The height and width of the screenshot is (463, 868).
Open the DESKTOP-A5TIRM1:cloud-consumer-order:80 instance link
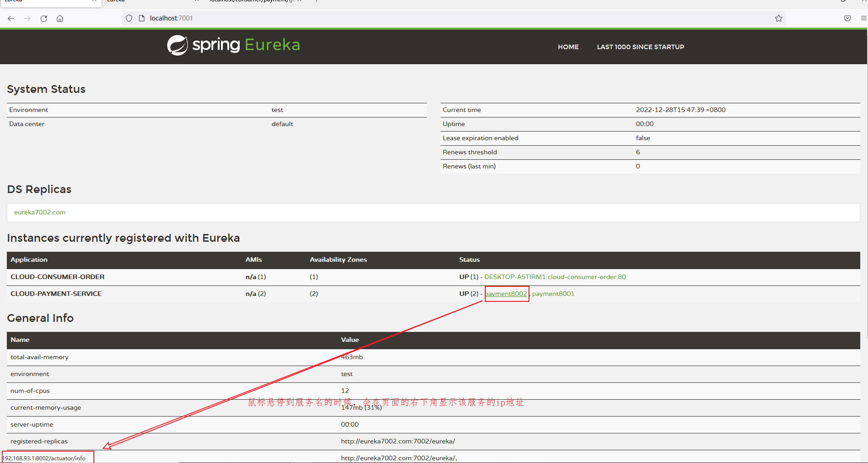pyautogui.click(x=555, y=277)
